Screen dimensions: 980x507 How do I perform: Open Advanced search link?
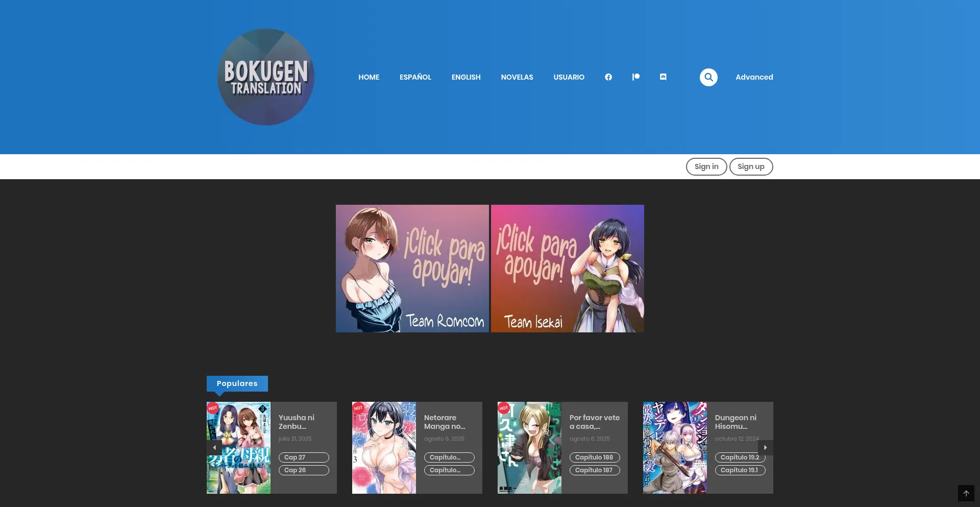[754, 77]
